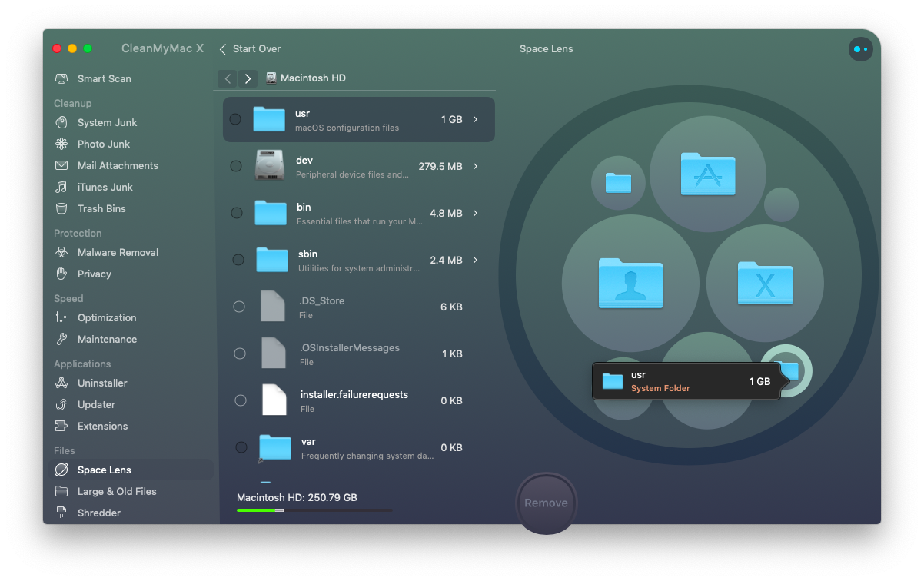Click the small empty bubble near Applications
This screenshot has width=924, height=581.
click(x=781, y=204)
